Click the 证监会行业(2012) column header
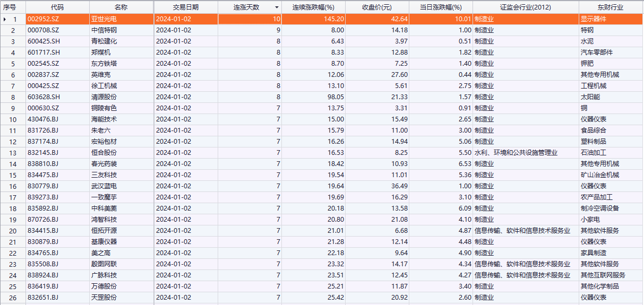The height and width of the screenshot is (305, 644). pyautogui.click(x=525, y=7)
